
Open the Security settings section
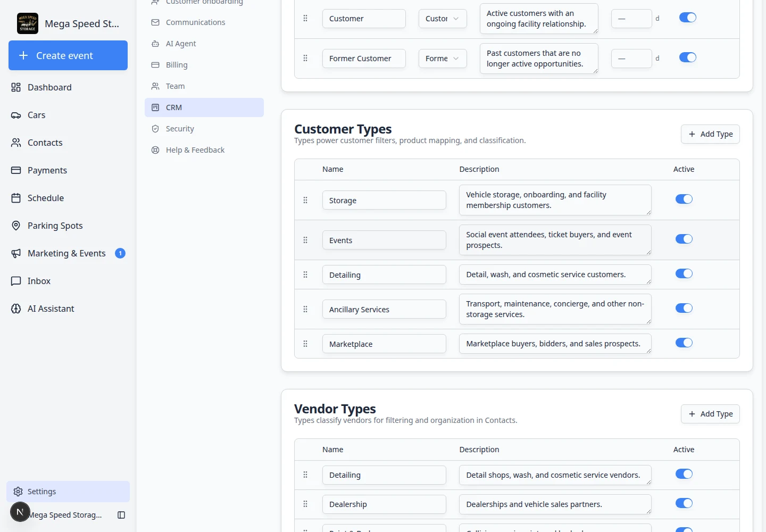coord(204,129)
